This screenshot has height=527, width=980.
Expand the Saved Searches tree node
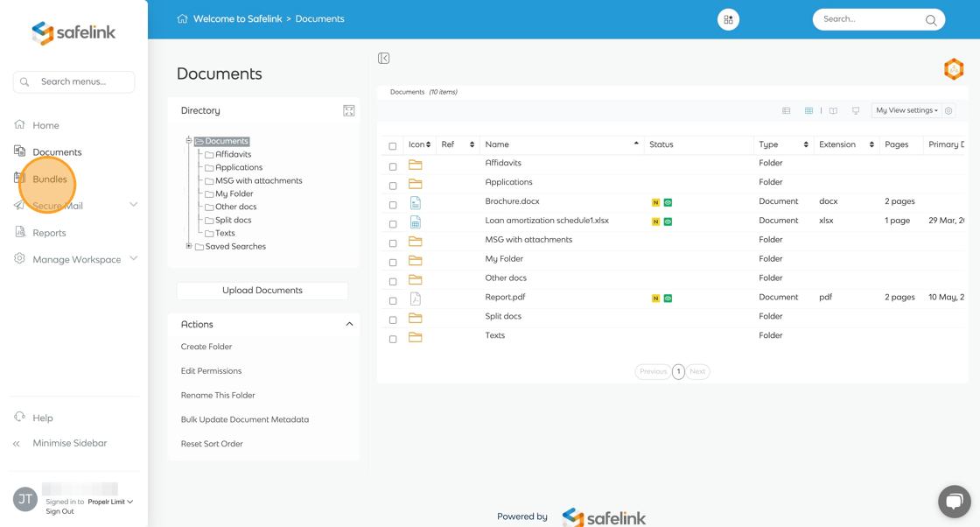(189, 246)
